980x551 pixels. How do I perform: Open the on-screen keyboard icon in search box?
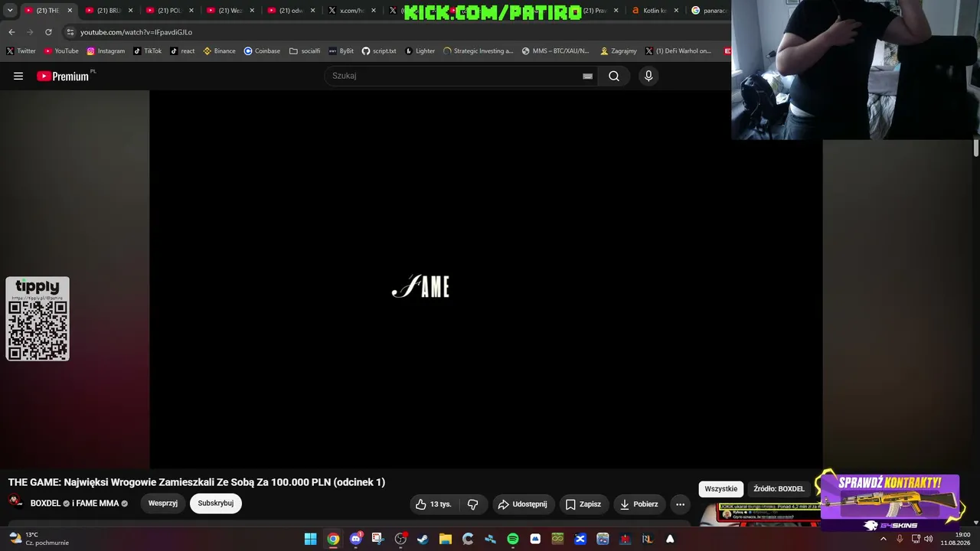pyautogui.click(x=587, y=76)
